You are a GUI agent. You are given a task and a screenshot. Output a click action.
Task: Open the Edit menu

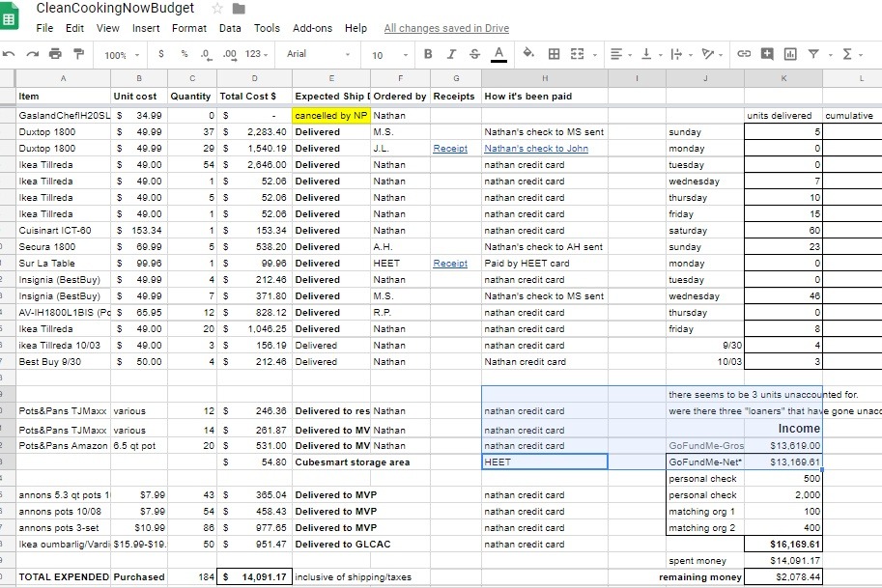[x=74, y=28]
